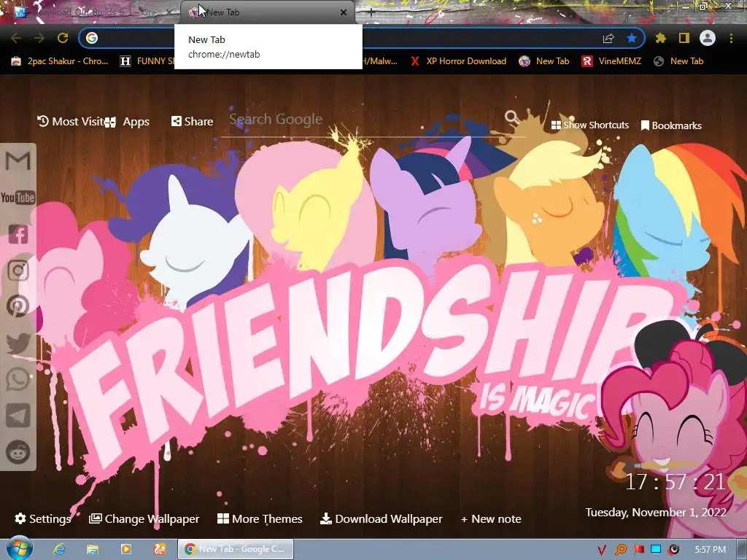This screenshot has width=747, height=560.
Task: Open the VineMEMZ bookmark
Action: click(611, 61)
